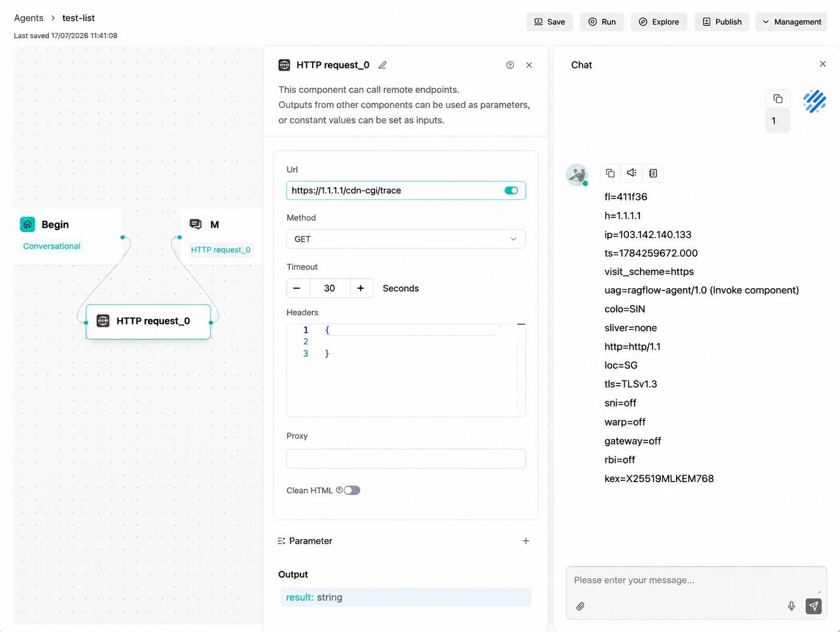The width and height of the screenshot is (840, 632).
Task: Click the Begin node home icon
Action: (27, 224)
